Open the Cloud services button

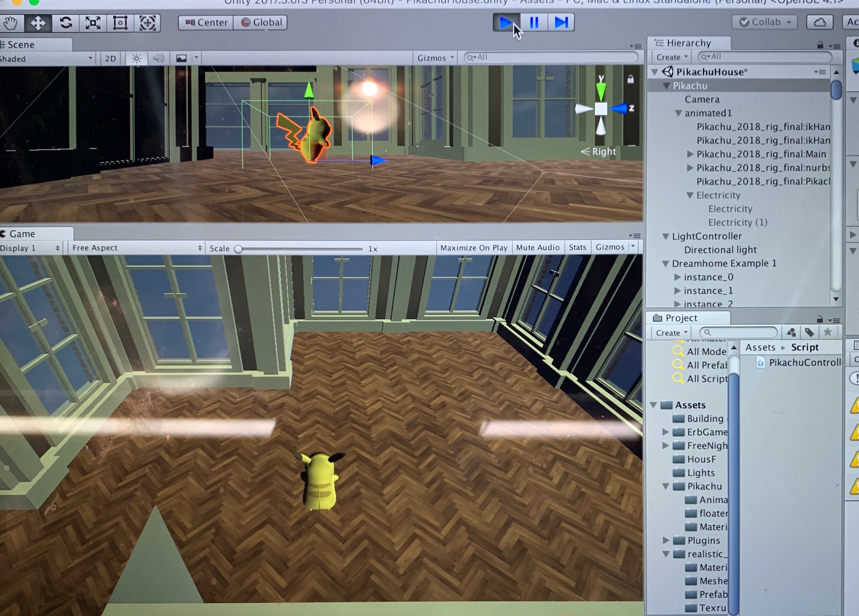point(820,22)
